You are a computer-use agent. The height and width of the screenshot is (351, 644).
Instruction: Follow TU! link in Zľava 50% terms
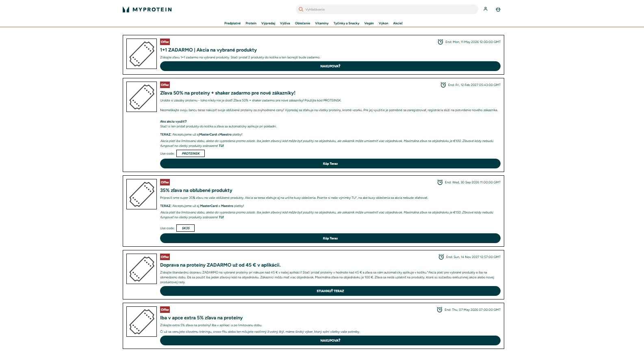point(221,146)
